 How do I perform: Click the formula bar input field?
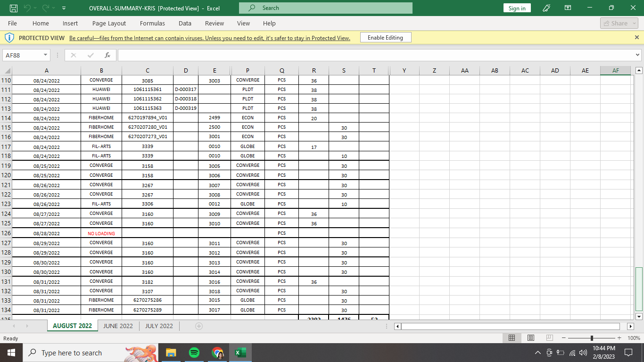[376, 55]
